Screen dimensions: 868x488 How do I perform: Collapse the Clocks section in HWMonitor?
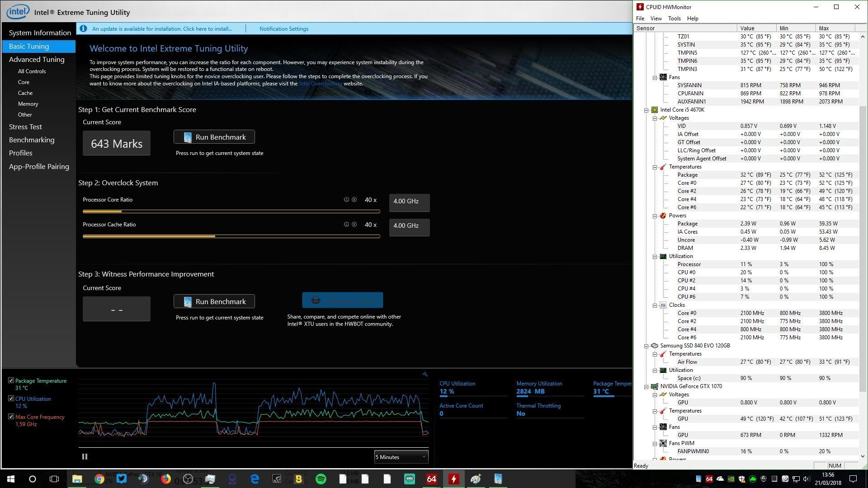pyautogui.click(x=655, y=305)
